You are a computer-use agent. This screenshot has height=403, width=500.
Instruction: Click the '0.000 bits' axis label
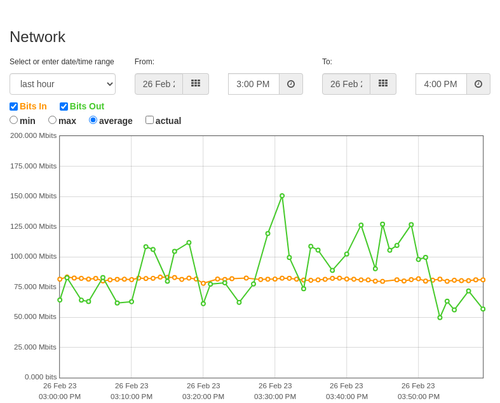[x=41, y=377]
